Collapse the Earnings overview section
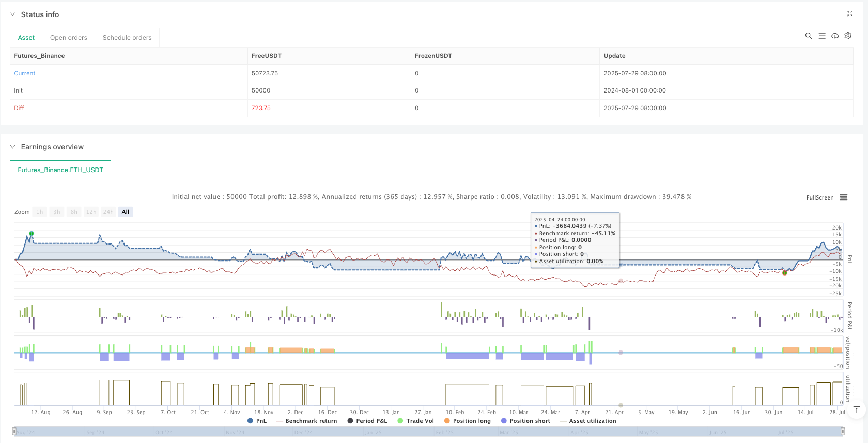 pos(13,147)
